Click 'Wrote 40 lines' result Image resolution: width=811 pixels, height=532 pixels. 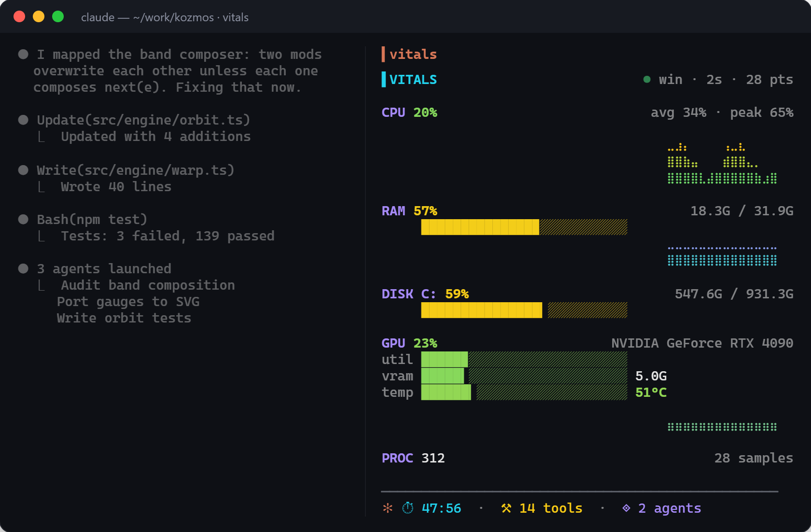coord(116,186)
